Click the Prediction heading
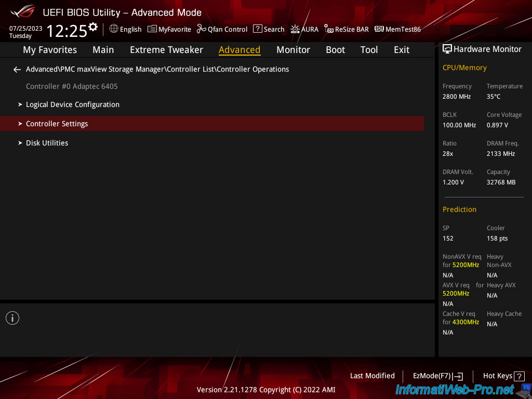Image resolution: width=532 pixels, height=399 pixels. (459, 210)
